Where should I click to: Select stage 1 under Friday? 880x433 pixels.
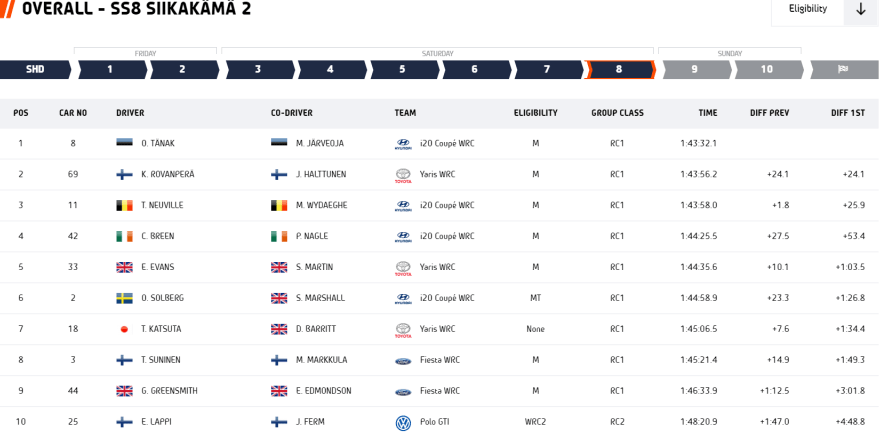[110, 69]
